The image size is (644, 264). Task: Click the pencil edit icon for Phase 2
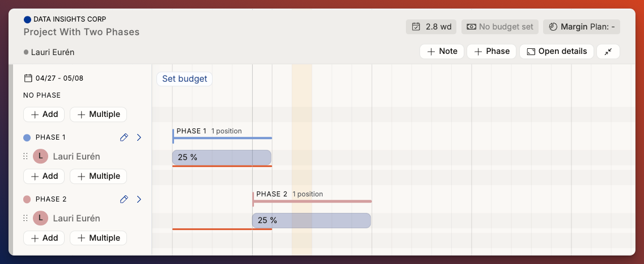pos(124,199)
